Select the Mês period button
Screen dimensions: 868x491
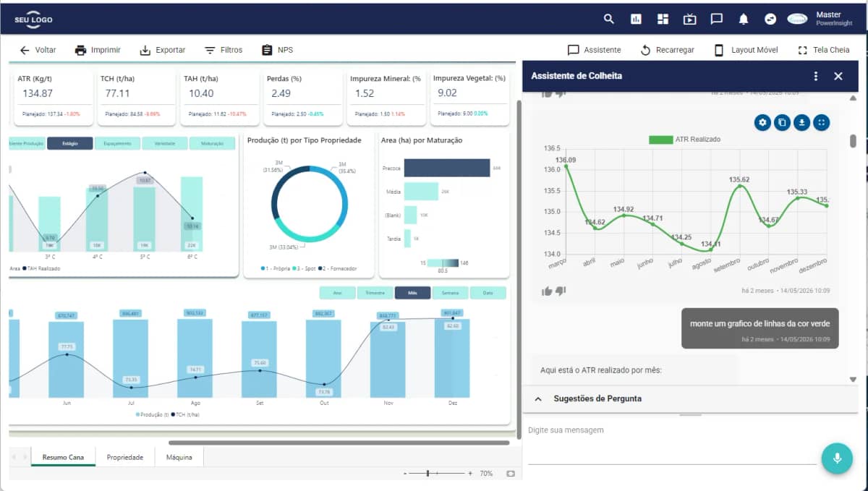coord(413,293)
